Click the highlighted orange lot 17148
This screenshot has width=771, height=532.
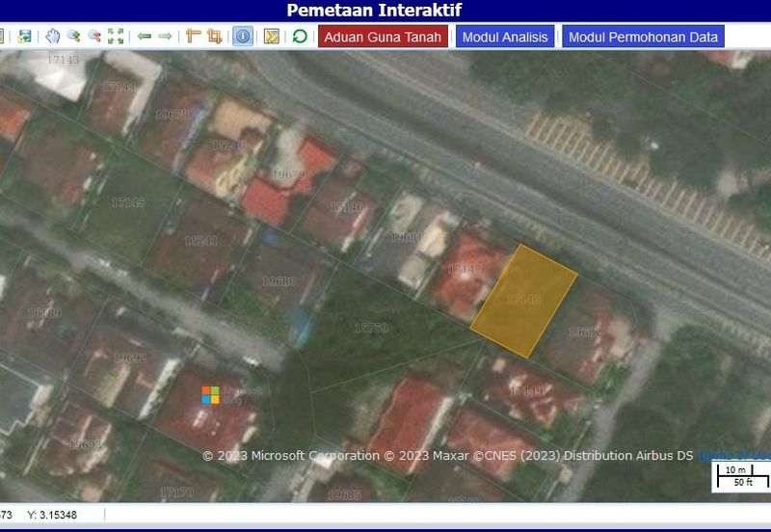523,301
